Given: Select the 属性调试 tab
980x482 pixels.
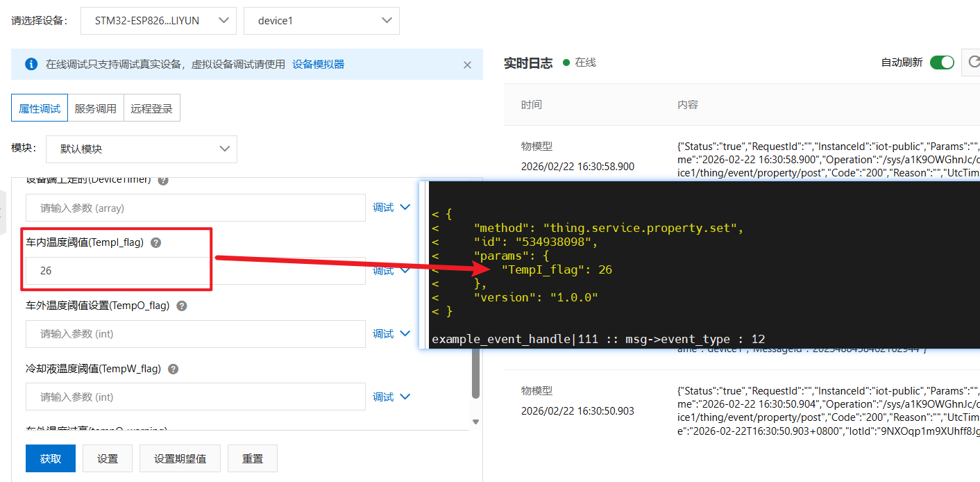Looking at the screenshot, I should tap(40, 108).
